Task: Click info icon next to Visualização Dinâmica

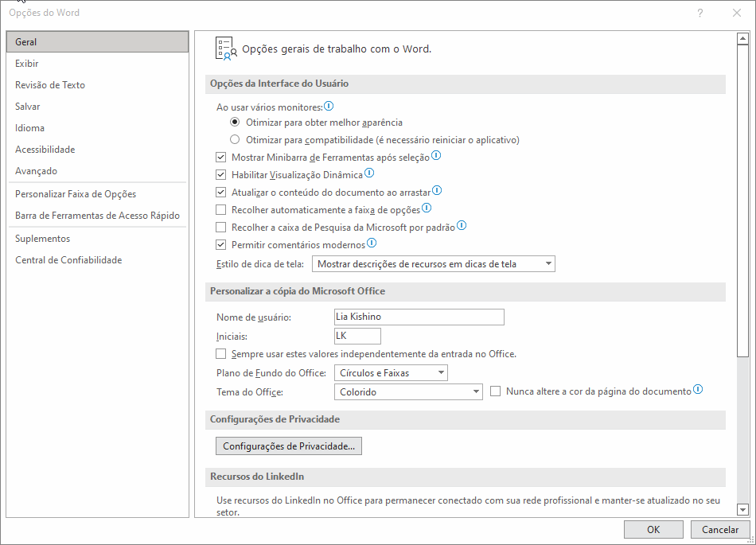Action: pos(369,173)
